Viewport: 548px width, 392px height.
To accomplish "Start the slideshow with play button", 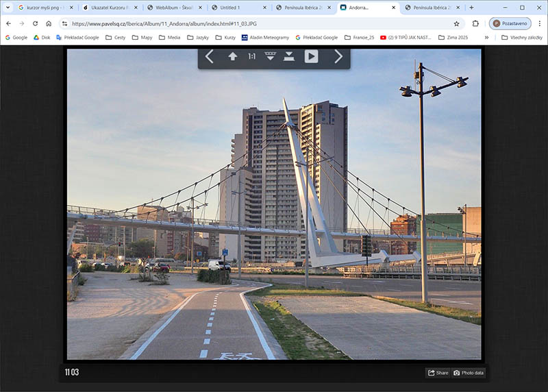I will point(311,57).
